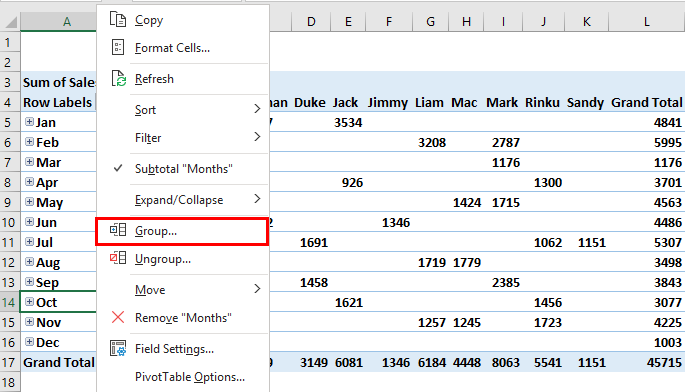Select Format Cells... menu entry
This screenshot has width=685, height=392.
click(183, 48)
